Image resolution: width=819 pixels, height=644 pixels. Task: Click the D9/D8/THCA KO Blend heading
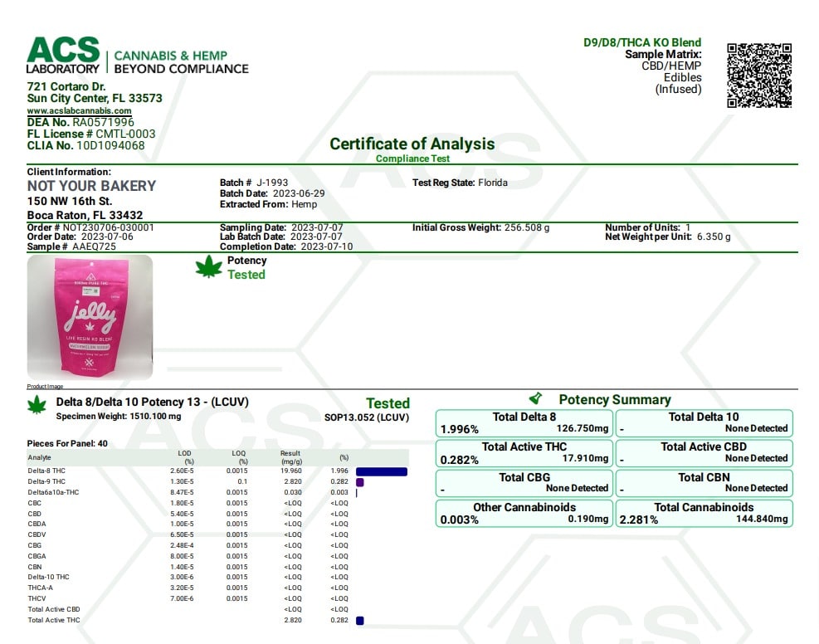tap(642, 42)
